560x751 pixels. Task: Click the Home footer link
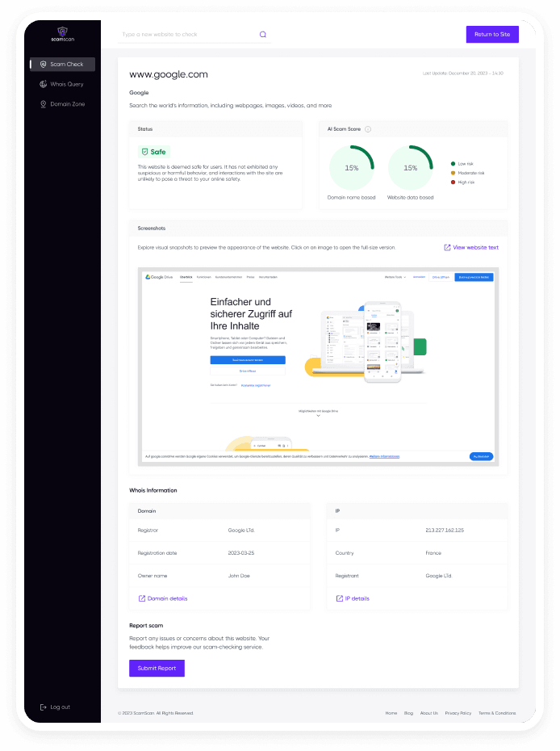(x=391, y=713)
